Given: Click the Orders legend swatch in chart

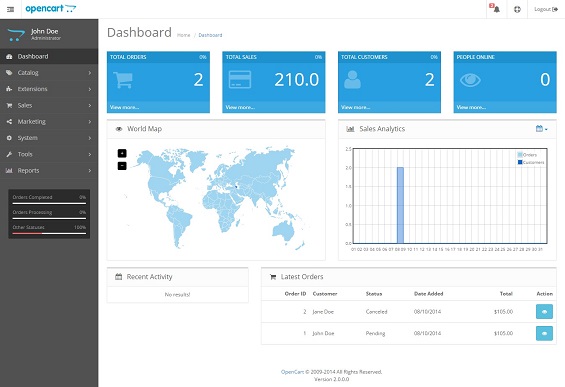Looking at the screenshot, I should tap(520, 155).
